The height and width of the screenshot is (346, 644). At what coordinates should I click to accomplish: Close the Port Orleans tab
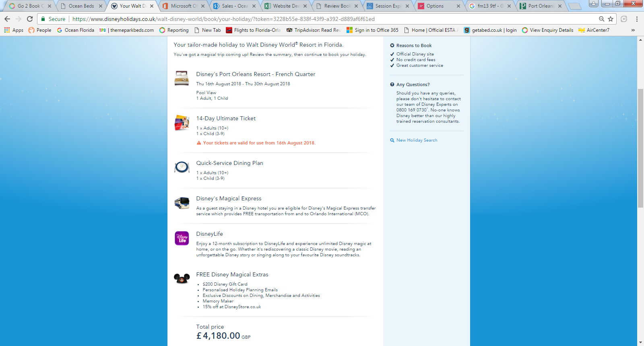point(560,6)
